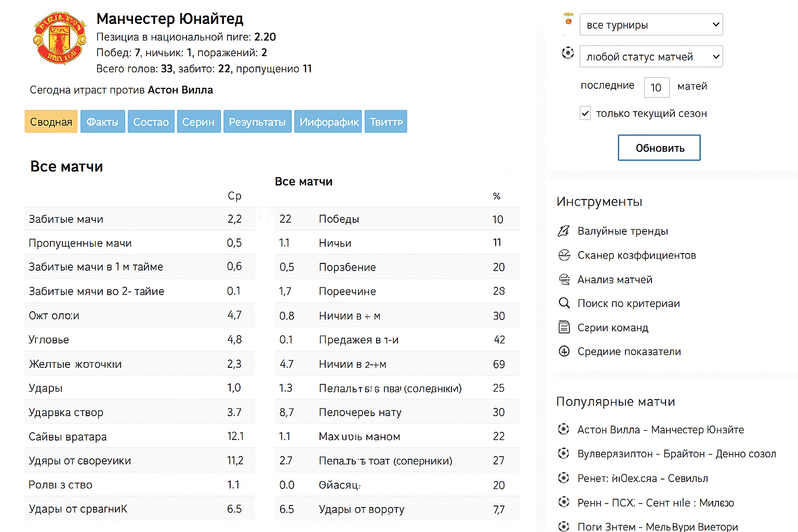This screenshot has height=532, width=798.
Task: Click the last matches number input field
Action: (x=656, y=87)
